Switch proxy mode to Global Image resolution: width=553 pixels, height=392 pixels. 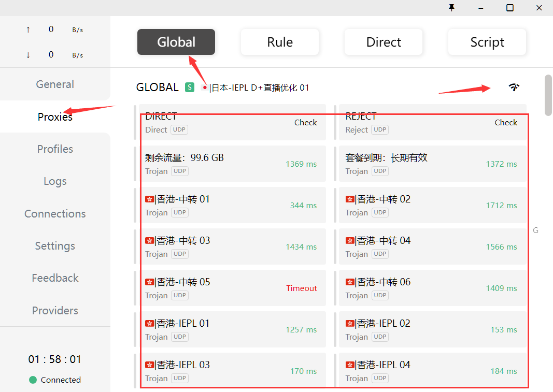tap(176, 42)
